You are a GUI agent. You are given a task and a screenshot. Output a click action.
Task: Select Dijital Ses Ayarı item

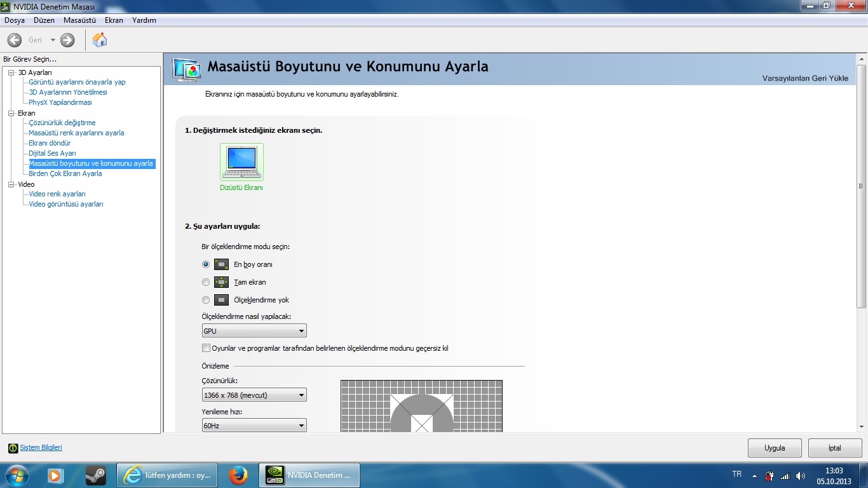tap(53, 153)
